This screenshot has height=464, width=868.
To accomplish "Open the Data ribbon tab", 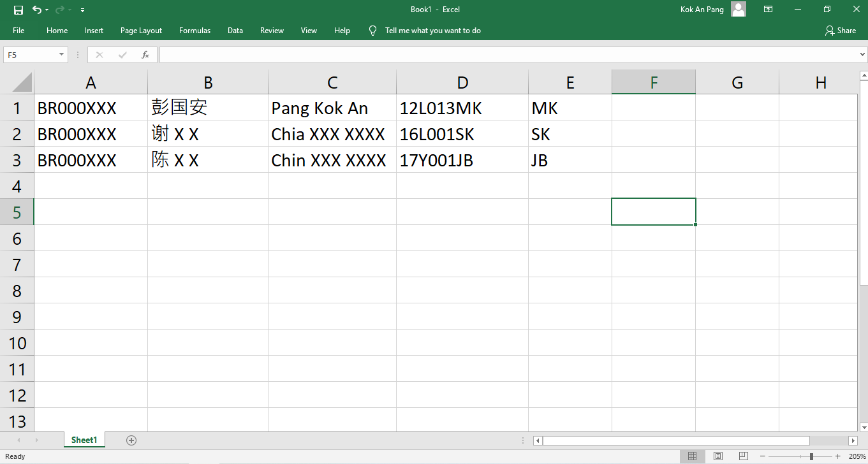I will [235, 30].
